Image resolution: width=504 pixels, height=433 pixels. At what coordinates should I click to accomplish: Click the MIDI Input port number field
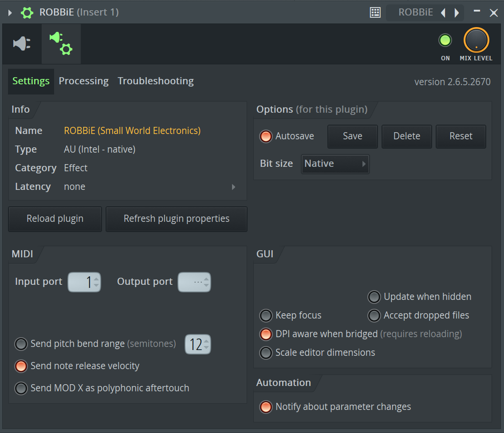[x=84, y=282]
